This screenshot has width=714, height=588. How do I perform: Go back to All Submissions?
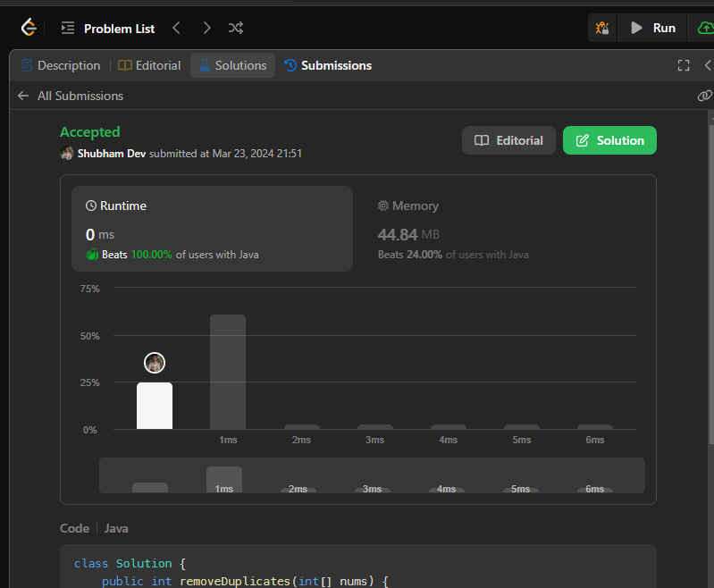pos(71,97)
